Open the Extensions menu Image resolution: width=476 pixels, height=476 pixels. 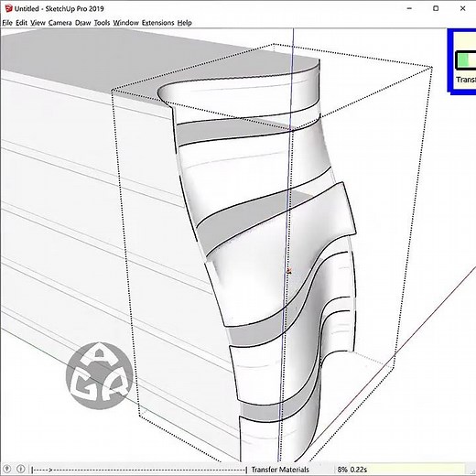coord(157,23)
